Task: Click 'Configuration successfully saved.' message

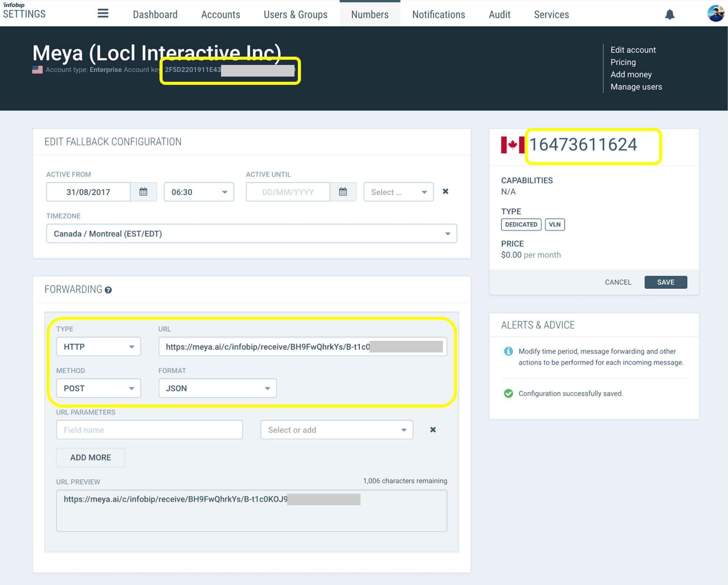Action: (571, 394)
